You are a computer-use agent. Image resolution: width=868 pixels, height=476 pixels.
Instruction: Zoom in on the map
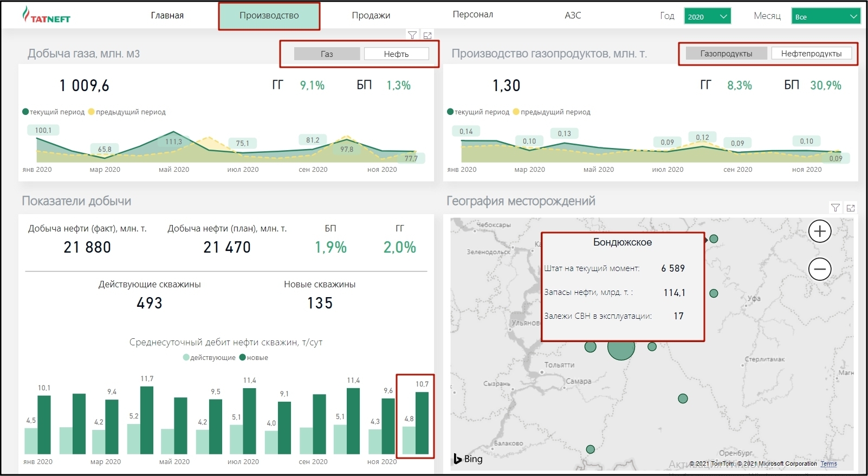820,231
